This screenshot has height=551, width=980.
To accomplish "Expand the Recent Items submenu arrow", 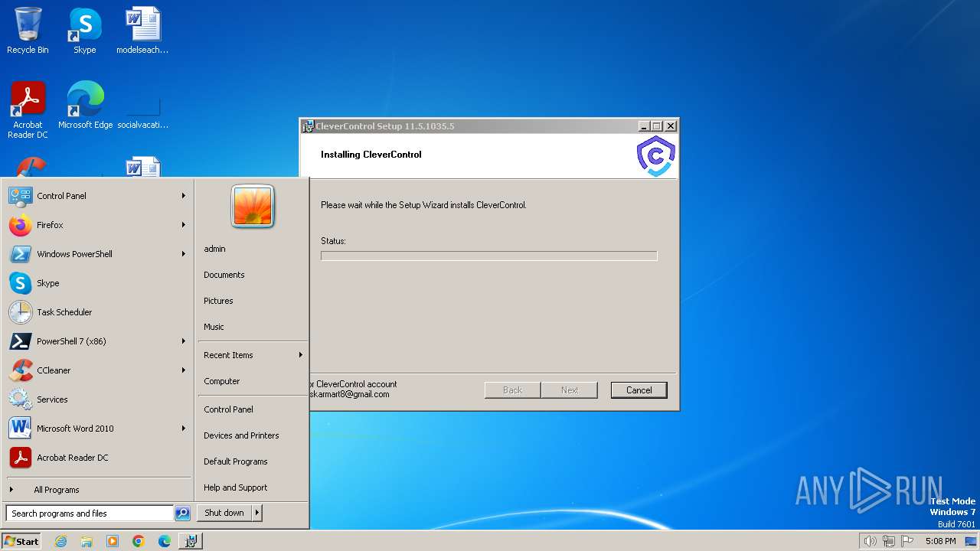I will point(301,355).
